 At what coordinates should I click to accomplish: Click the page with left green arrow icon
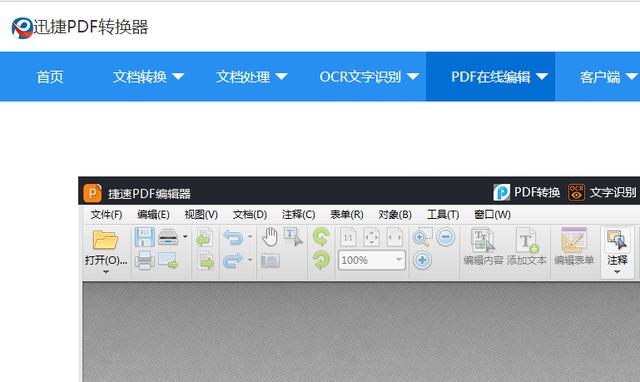tap(204, 237)
